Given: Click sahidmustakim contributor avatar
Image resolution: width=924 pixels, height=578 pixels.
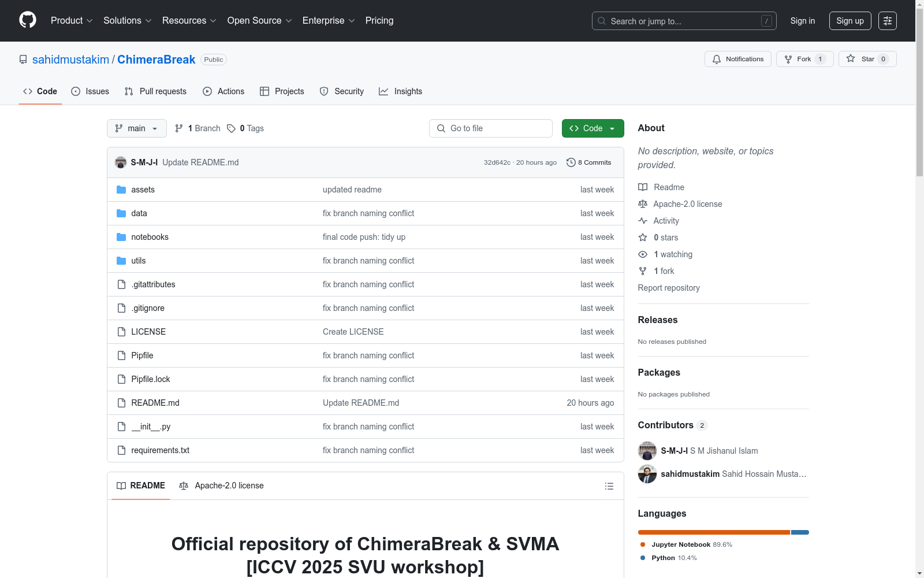Looking at the screenshot, I should [647, 474].
